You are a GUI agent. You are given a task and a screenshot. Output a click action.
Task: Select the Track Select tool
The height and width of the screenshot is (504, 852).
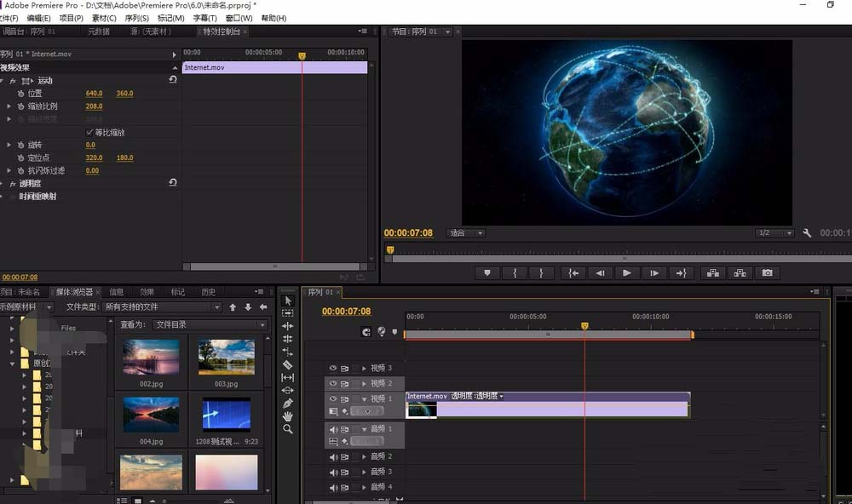coord(287,312)
